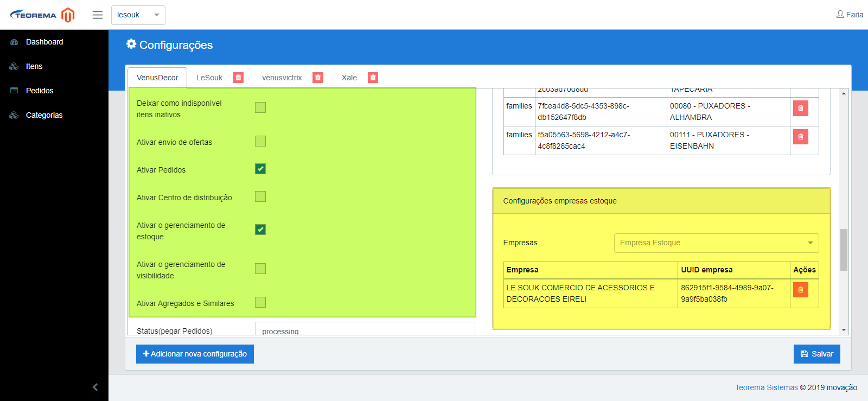
Task: Click Adicionar nova configuração button
Action: pyautogui.click(x=195, y=354)
